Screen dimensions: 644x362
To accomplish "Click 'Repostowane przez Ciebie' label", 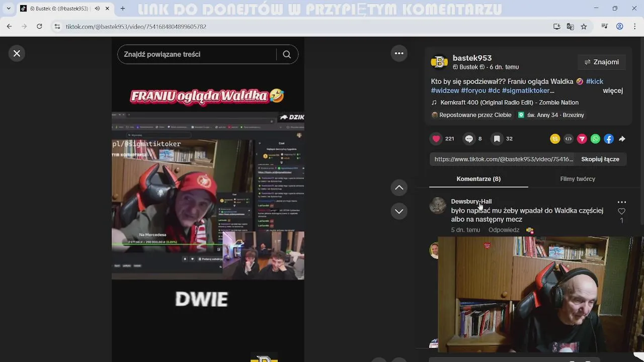I will 471,115.
